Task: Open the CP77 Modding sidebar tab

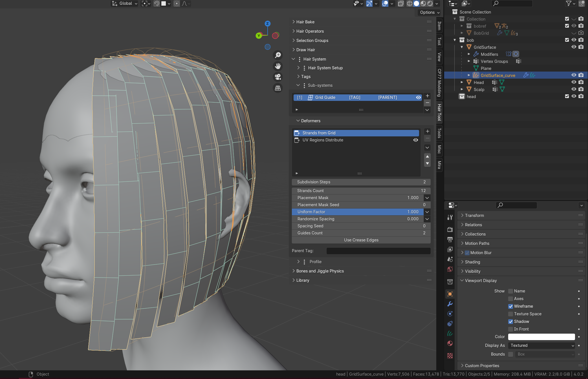Action: point(439,83)
